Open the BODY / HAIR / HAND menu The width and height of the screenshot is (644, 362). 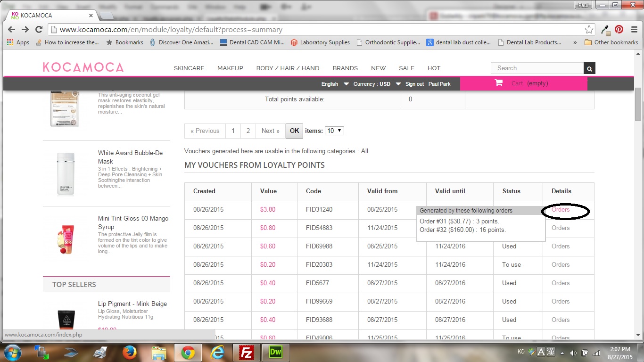(x=288, y=68)
